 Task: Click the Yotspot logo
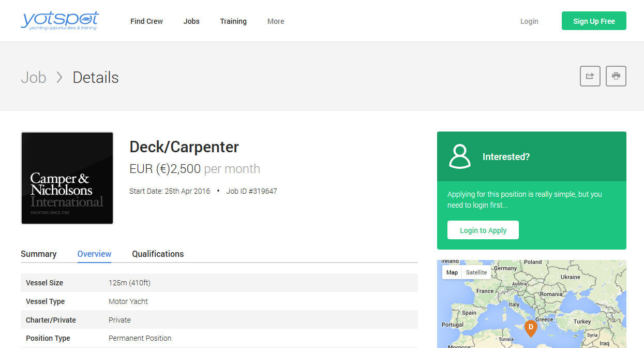59,21
